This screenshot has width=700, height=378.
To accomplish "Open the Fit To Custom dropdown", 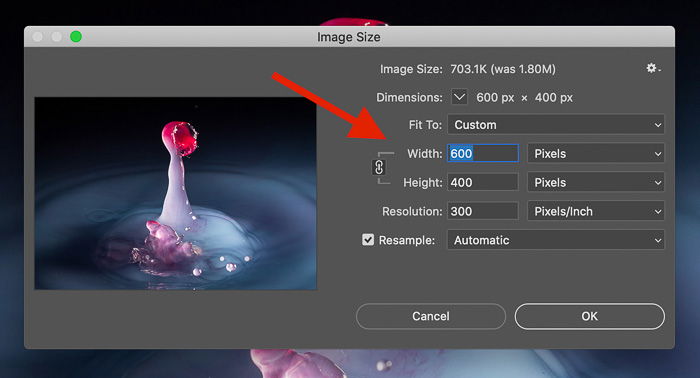I will coord(556,125).
